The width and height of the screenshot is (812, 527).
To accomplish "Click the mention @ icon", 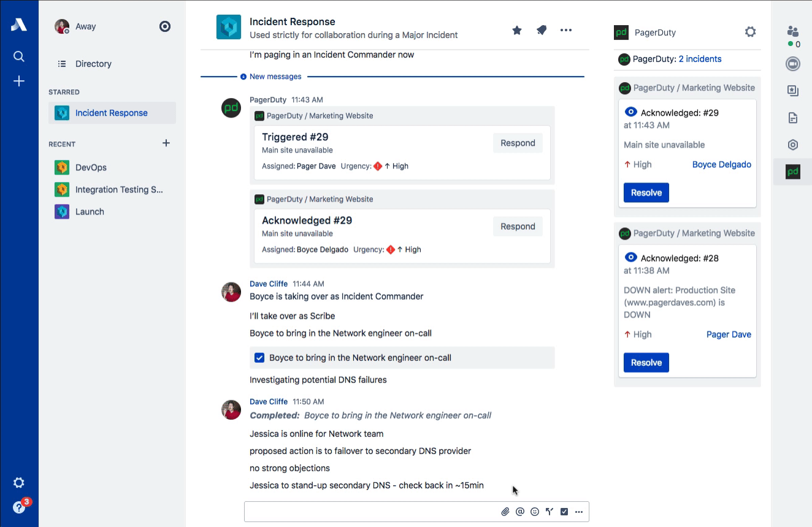I will coord(520,512).
